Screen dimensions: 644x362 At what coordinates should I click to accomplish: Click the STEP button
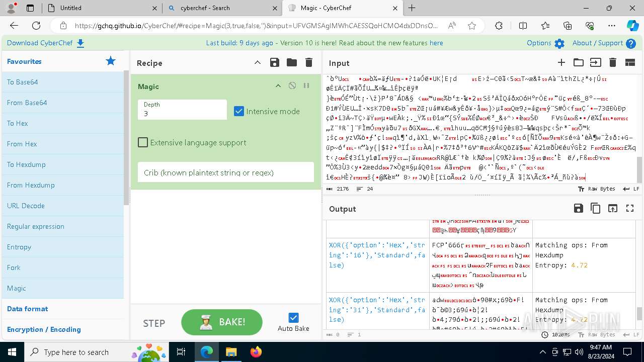tap(154, 323)
